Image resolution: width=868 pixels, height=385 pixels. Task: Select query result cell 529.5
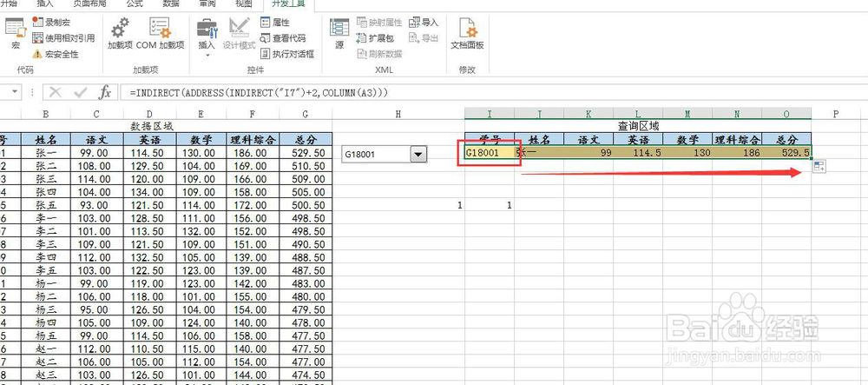[786, 152]
